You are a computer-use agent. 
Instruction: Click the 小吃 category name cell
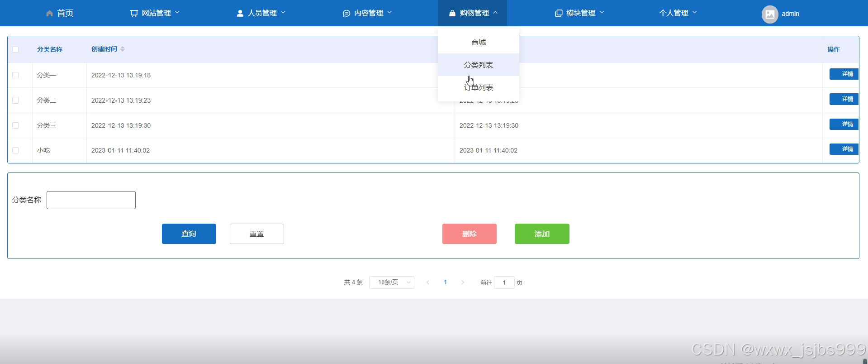tap(43, 150)
